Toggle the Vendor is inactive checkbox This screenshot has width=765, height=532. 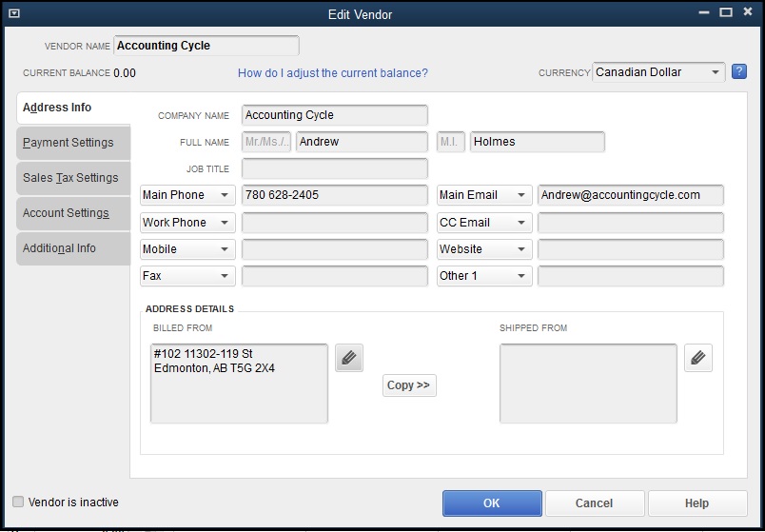coord(18,502)
